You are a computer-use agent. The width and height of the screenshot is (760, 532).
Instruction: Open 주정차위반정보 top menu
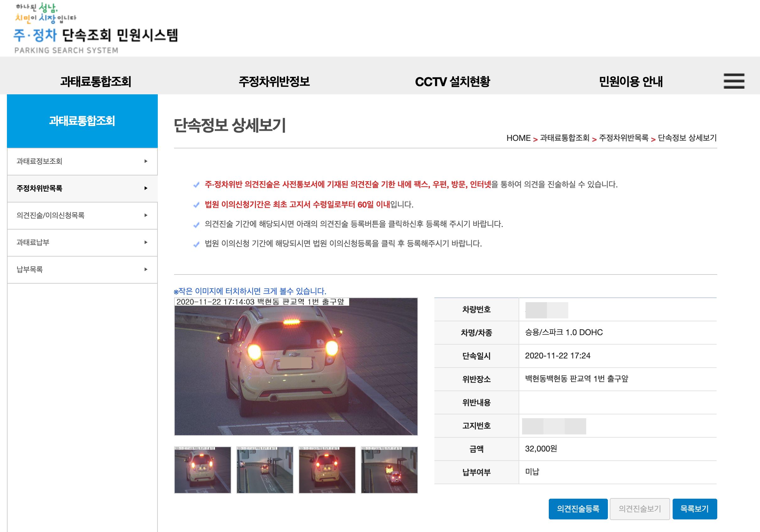coord(274,81)
